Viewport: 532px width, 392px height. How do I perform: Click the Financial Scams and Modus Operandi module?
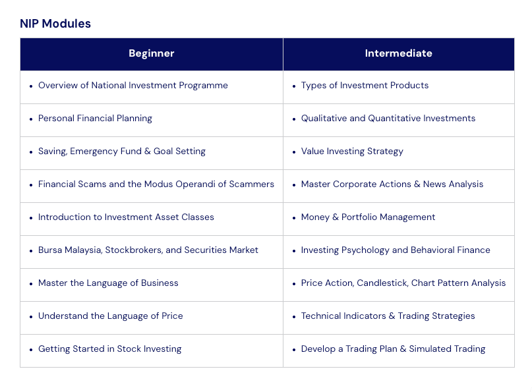tap(156, 184)
